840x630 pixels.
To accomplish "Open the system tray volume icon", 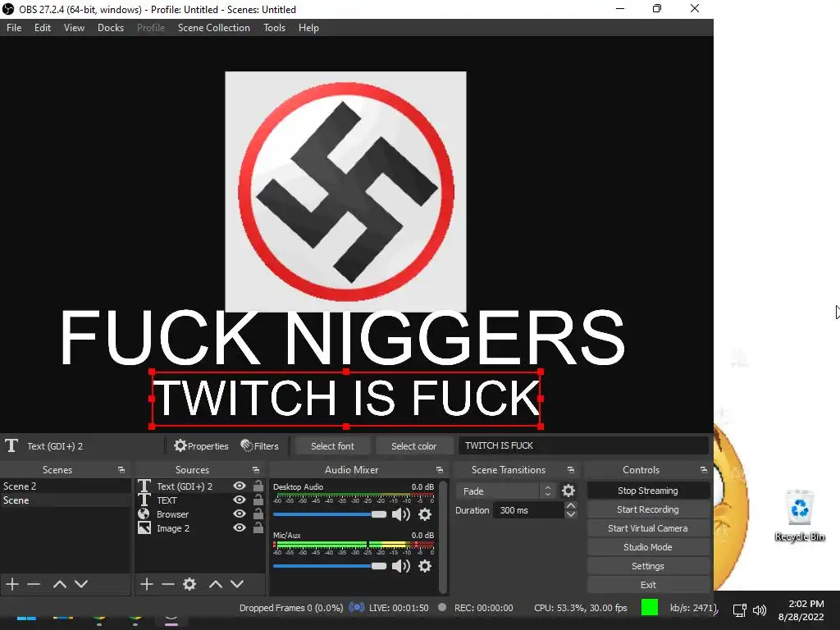I will click(x=759, y=610).
